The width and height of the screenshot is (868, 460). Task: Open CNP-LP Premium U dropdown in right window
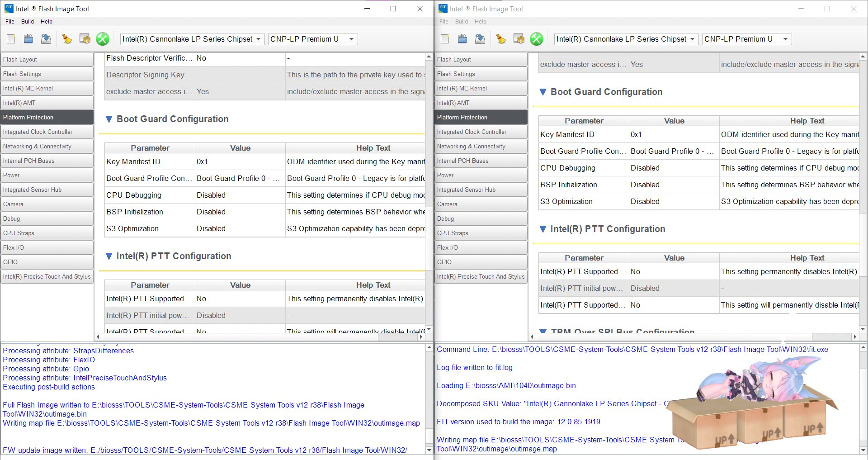[747, 39]
